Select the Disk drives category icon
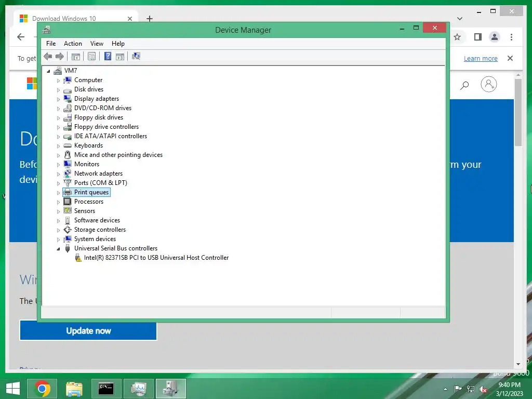Screen dimensions: 532x399 (x=68, y=90)
